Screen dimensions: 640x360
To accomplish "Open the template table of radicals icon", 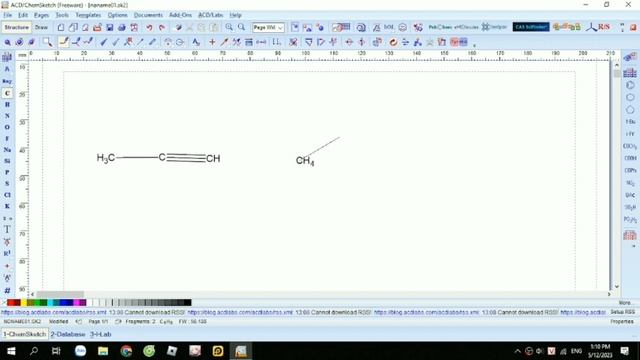I will [x=630, y=235].
